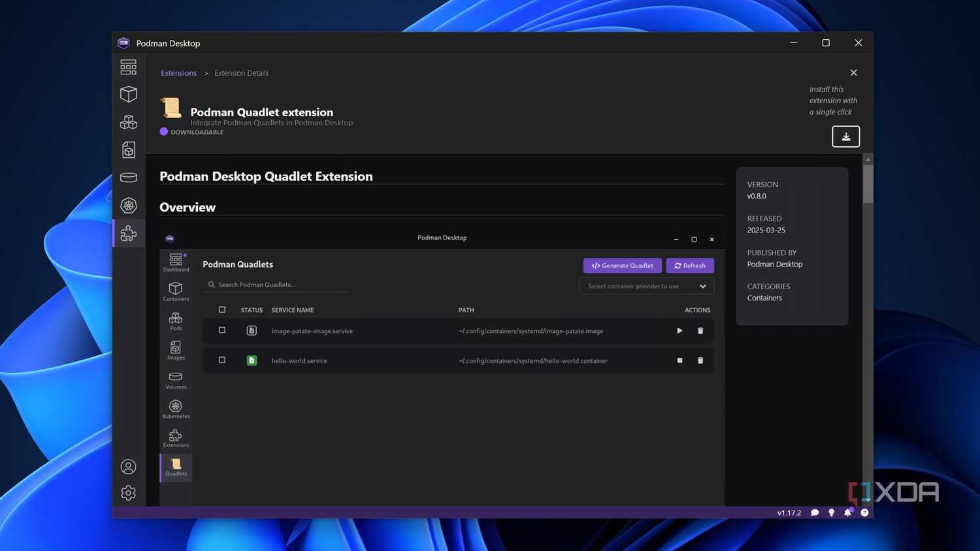Image resolution: width=980 pixels, height=551 pixels.
Task: Show notifications with the bell icon
Action: pyautogui.click(x=847, y=512)
